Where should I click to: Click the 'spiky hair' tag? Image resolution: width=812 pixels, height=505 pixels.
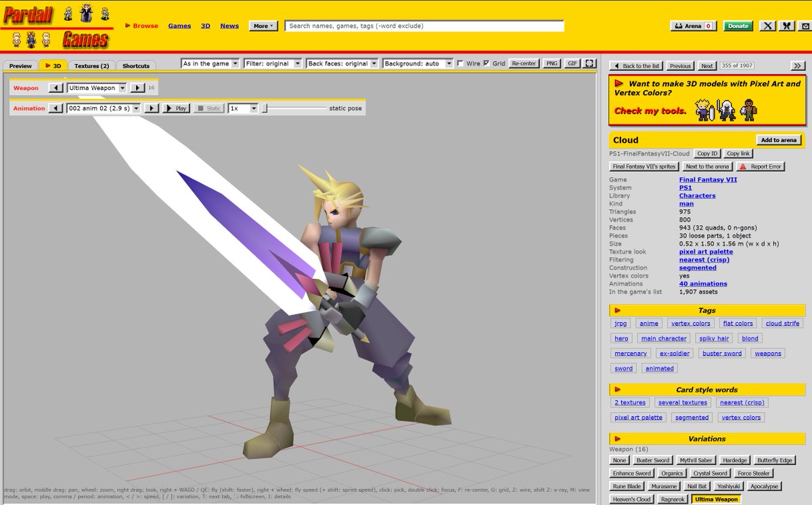tap(714, 338)
